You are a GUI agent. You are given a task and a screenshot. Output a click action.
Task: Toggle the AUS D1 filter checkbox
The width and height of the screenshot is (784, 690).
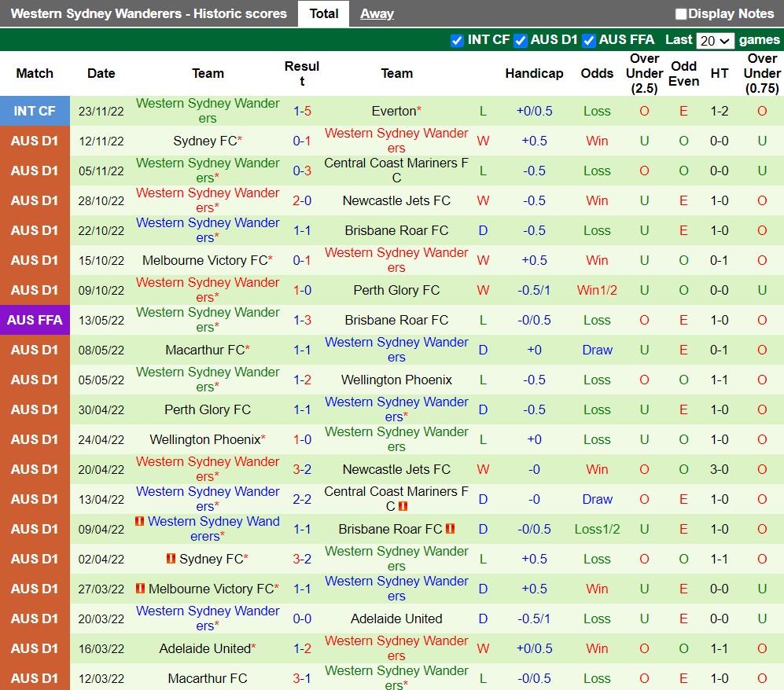tap(520, 41)
